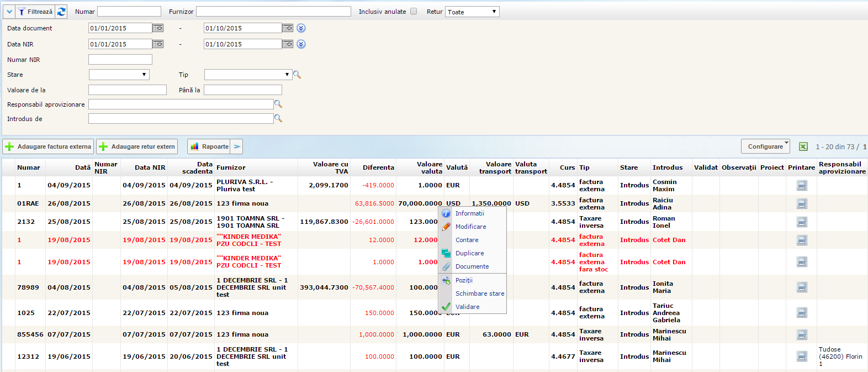
Task: Click magnifier icon beside Responsabil aprovizionare field
Action: click(x=278, y=104)
